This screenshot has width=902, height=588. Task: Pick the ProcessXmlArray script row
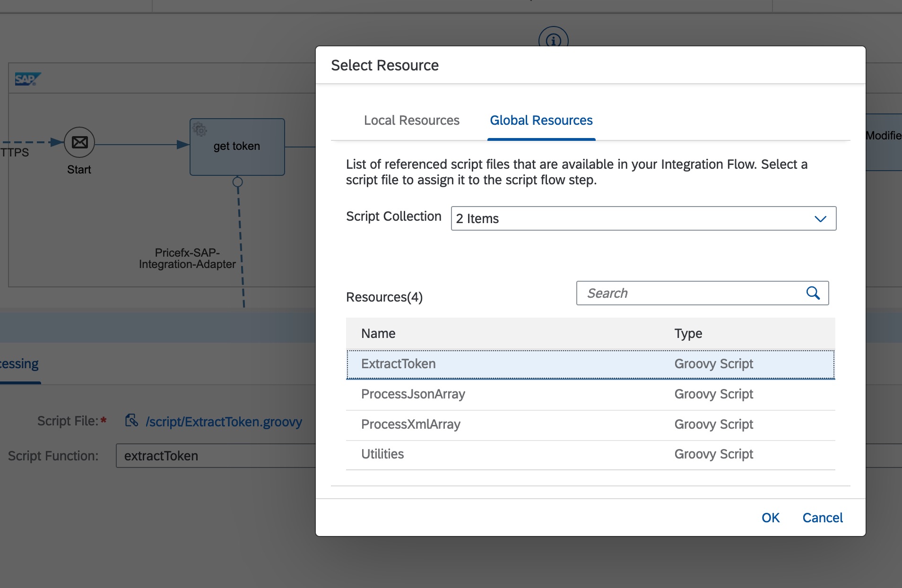tap(590, 424)
